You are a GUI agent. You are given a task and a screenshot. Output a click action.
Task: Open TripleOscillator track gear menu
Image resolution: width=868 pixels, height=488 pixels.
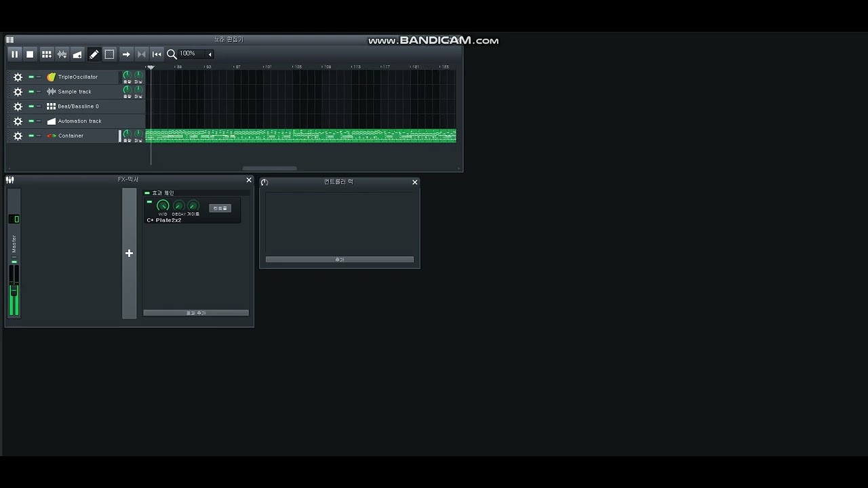(18, 77)
